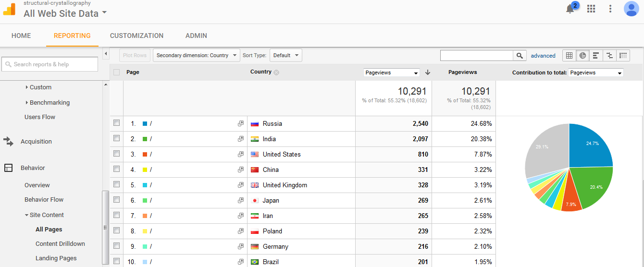Switch to the performance bar view icon
The image size is (644, 267).
(x=596, y=56)
